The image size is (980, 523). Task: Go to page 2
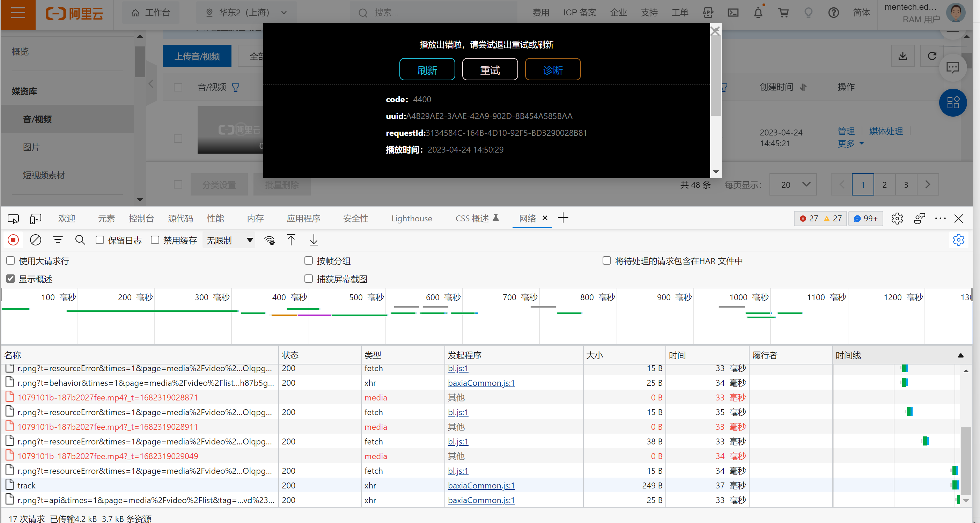pyautogui.click(x=884, y=184)
